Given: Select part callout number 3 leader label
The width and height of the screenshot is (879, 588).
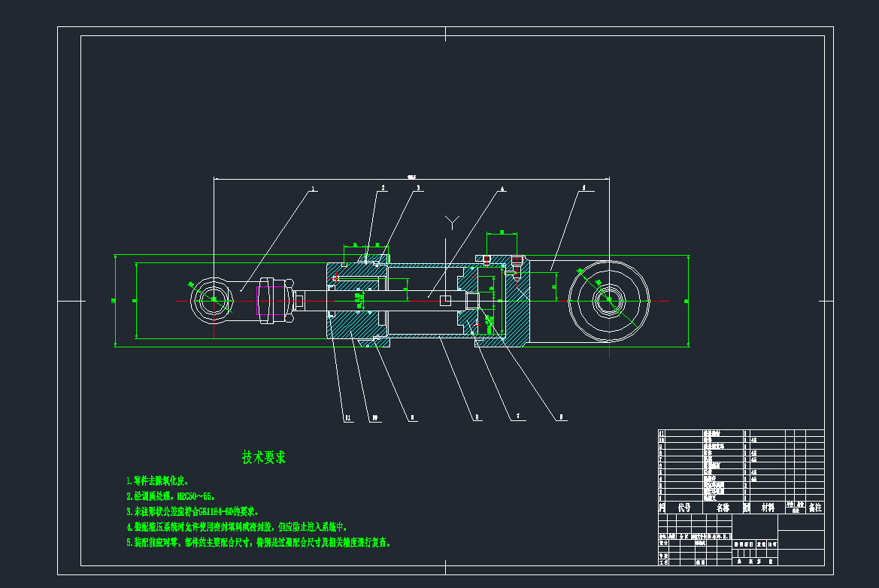Looking at the screenshot, I should pyautogui.click(x=418, y=187).
